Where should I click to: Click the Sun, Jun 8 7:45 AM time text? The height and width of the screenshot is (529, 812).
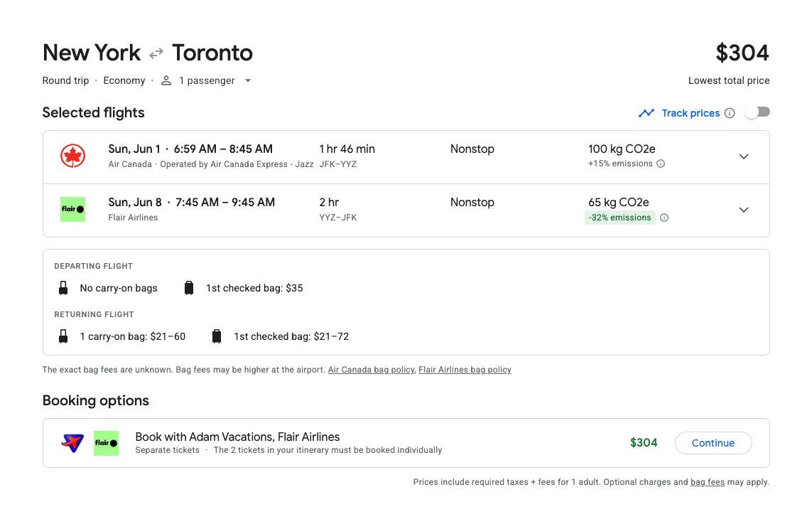pyautogui.click(x=192, y=203)
